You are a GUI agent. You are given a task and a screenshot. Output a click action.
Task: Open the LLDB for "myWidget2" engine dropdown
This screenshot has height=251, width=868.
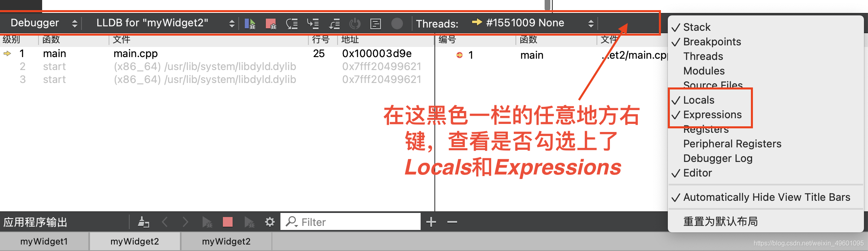click(165, 23)
